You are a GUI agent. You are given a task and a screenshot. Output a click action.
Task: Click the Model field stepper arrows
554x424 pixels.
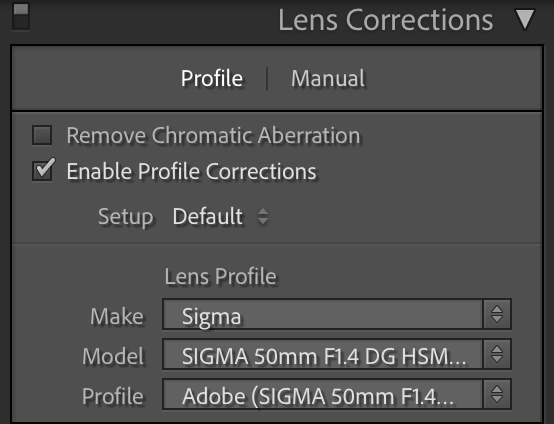pos(497,354)
